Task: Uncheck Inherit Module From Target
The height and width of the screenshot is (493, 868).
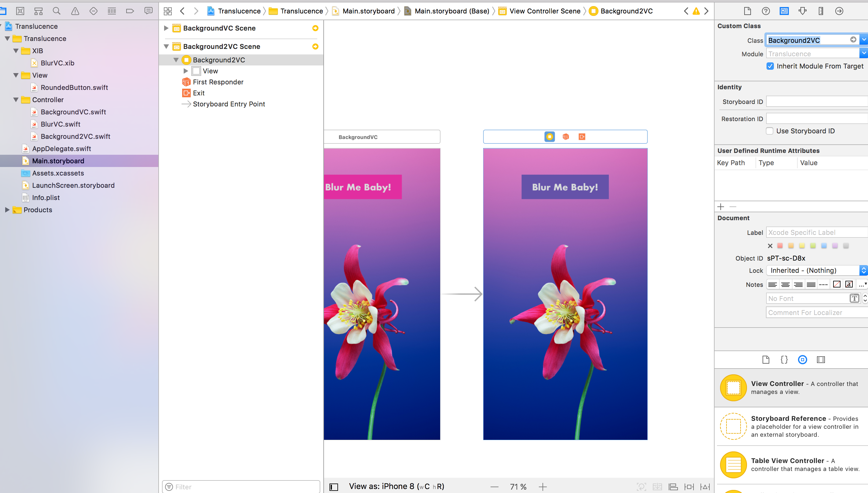Action: coord(770,66)
